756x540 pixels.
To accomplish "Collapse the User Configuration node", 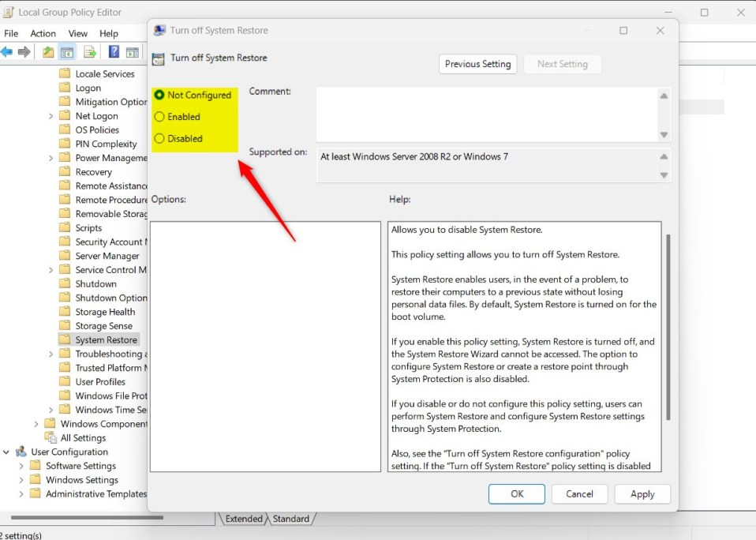I will coord(6,452).
